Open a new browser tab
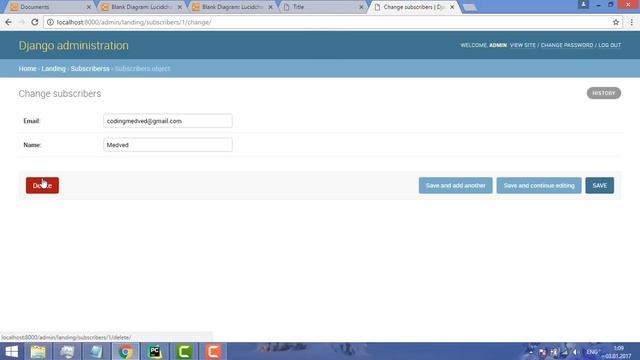Viewport: 640px width, 360px height. pos(470,7)
